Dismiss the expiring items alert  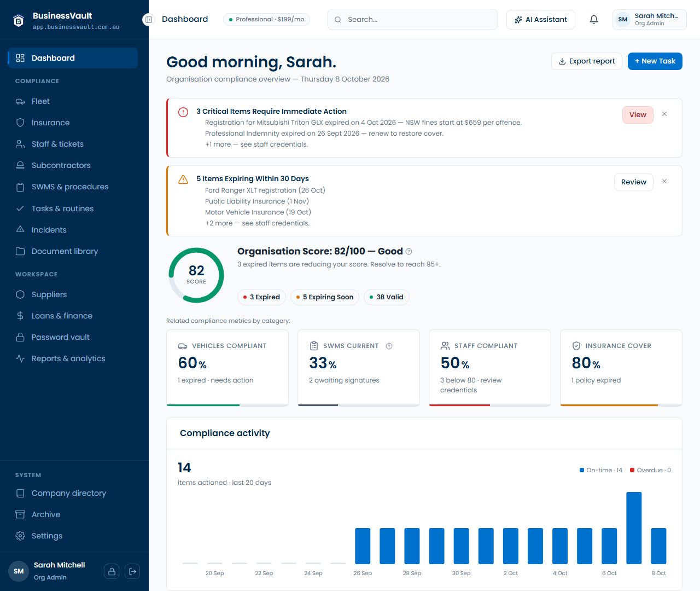coord(664,181)
